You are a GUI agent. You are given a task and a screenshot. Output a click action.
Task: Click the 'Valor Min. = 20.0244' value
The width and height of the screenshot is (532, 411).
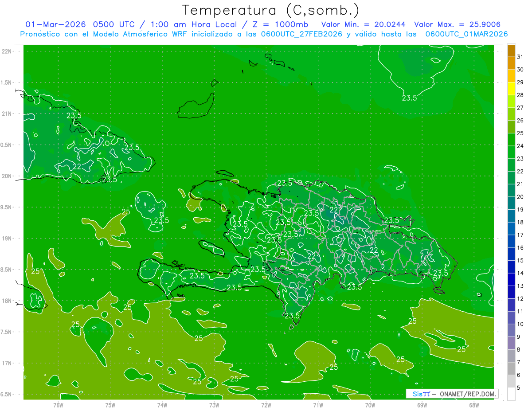[x=363, y=24]
